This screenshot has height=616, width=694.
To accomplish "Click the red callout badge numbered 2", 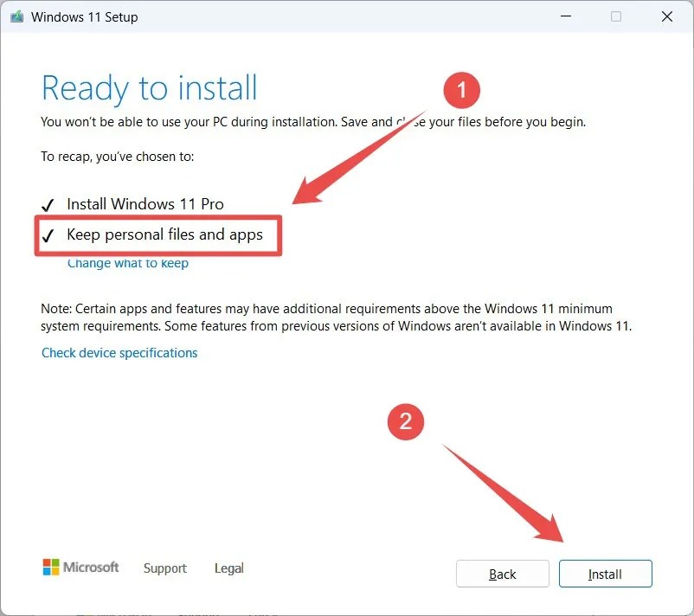I will pos(406,422).
